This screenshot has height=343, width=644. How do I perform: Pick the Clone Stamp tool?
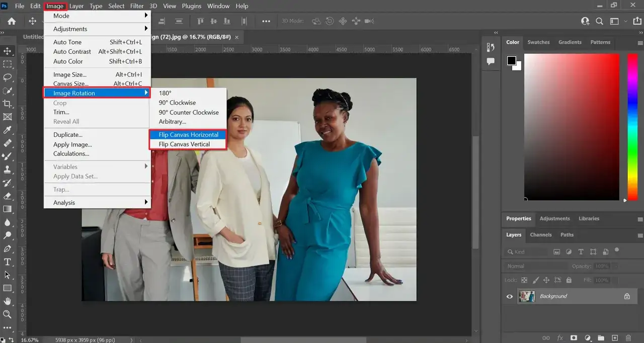point(8,169)
